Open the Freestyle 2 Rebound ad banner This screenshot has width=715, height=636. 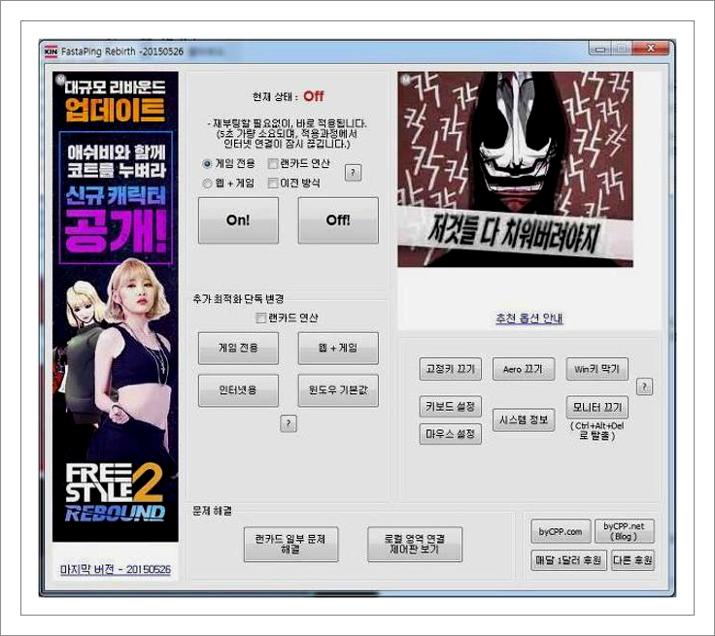(115, 306)
